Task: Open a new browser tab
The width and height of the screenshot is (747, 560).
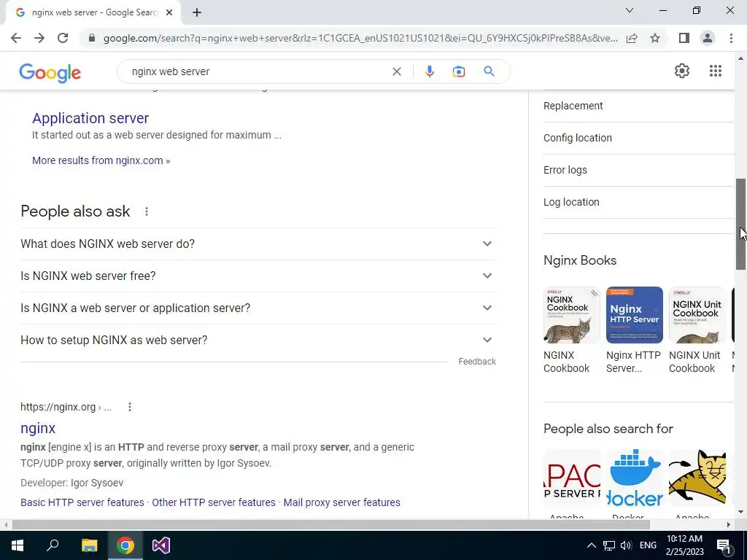Action: pyautogui.click(x=197, y=12)
